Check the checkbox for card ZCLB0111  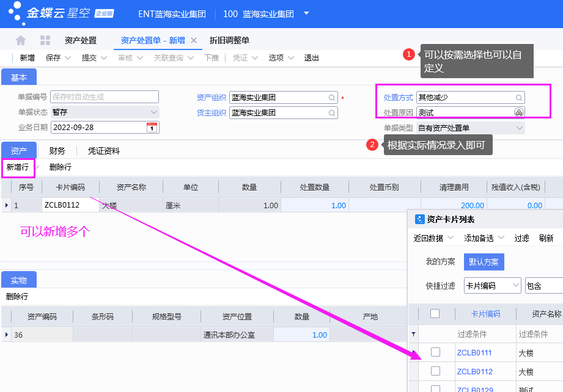coord(436,352)
